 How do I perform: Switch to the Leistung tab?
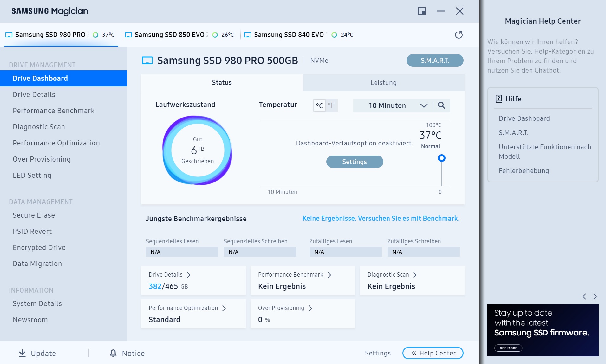click(383, 83)
